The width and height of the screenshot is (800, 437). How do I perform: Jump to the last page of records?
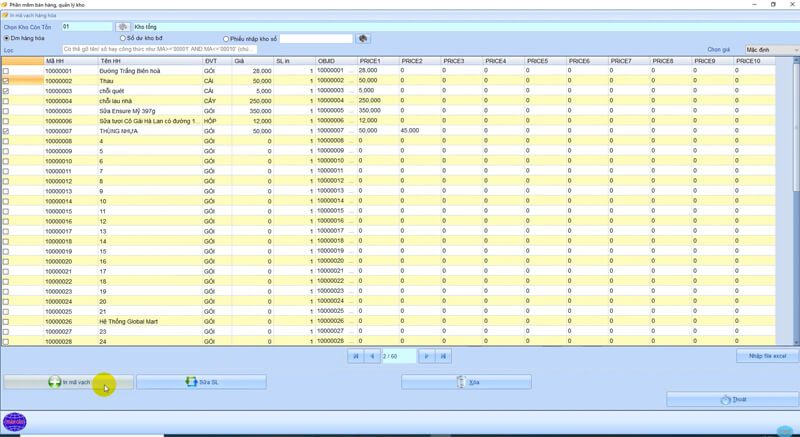(x=443, y=356)
